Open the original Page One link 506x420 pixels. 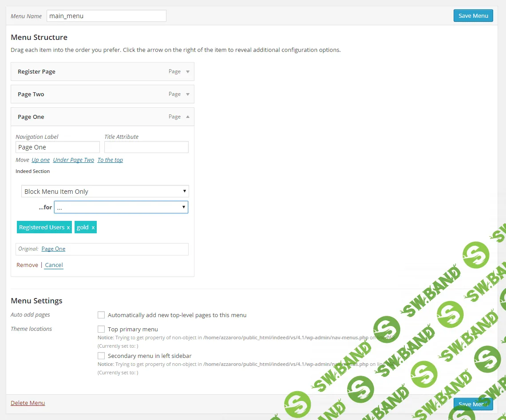tap(53, 249)
